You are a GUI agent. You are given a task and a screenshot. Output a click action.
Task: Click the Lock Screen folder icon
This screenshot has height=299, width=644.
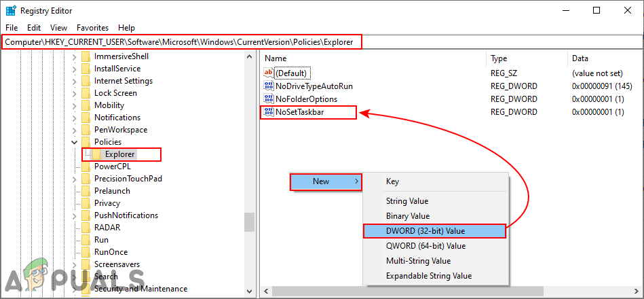click(x=86, y=93)
